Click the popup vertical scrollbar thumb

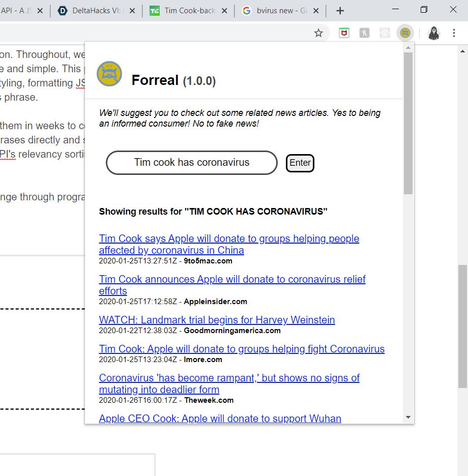(x=408, y=123)
